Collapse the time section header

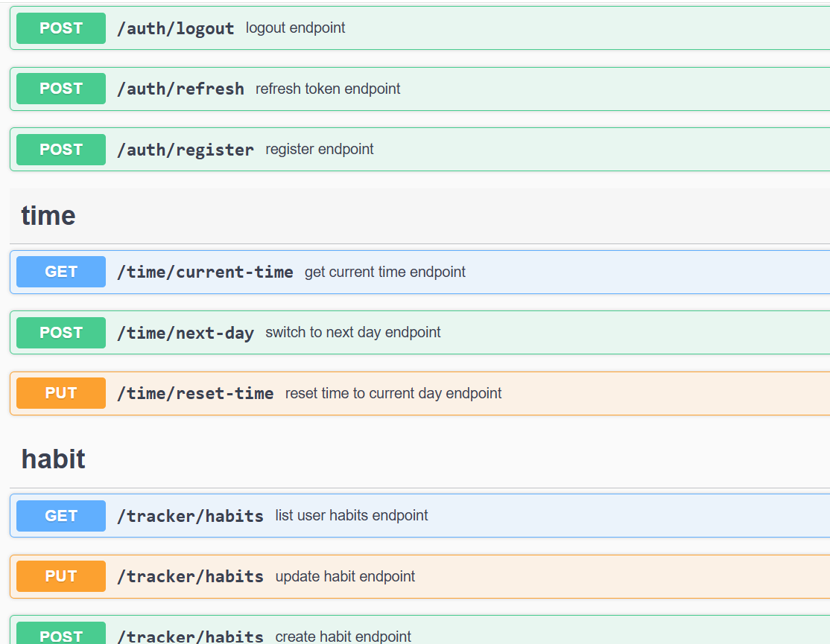click(48, 216)
